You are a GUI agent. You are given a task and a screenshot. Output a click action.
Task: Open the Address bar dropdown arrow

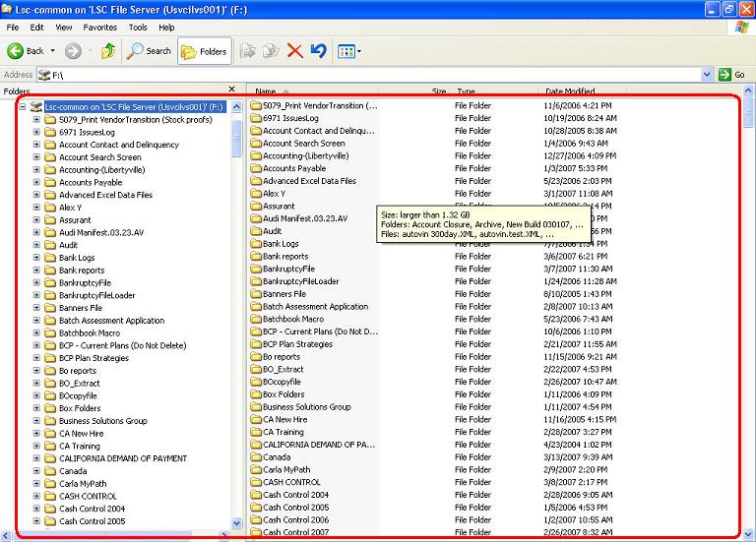coord(707,75)
